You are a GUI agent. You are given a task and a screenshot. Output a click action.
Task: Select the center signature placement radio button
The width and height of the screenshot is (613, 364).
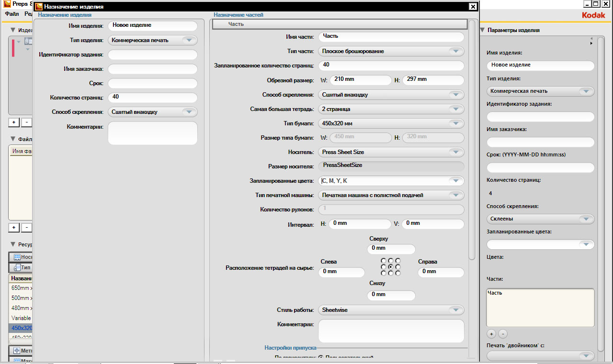click(391, 267)
